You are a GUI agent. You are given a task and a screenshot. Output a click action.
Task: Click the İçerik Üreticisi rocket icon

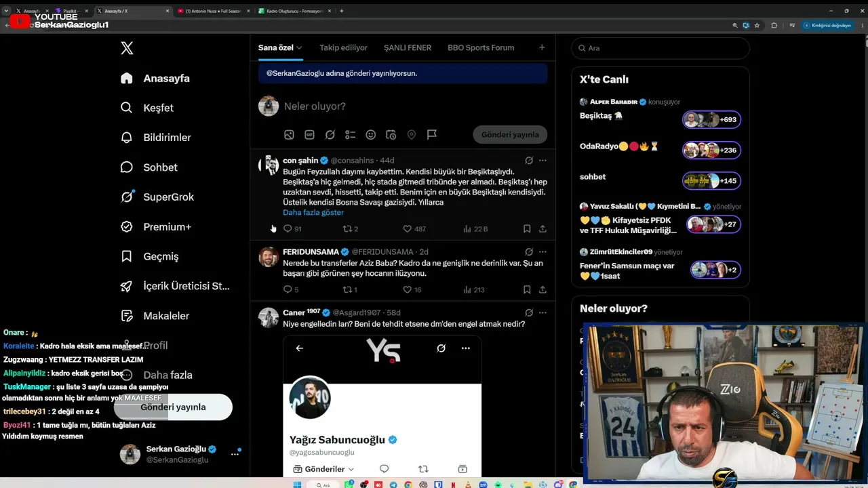(x=127, y=286)
